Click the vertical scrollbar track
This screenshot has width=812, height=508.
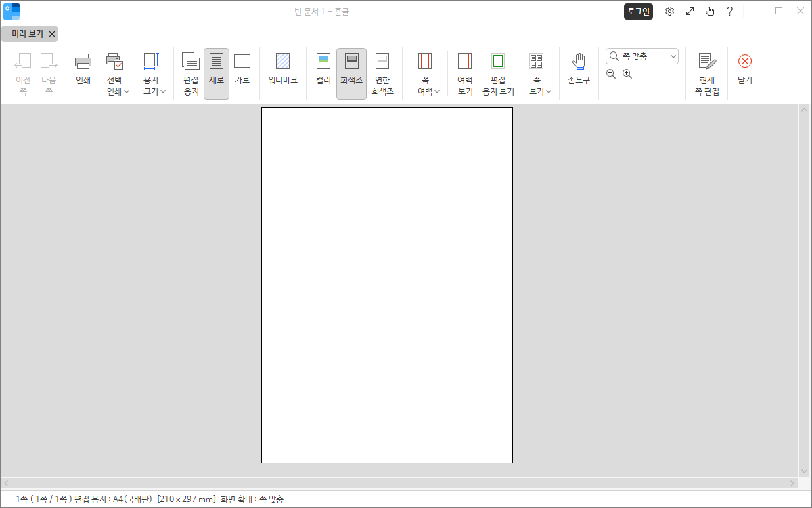pyautogui.click(x=804, y=291)
